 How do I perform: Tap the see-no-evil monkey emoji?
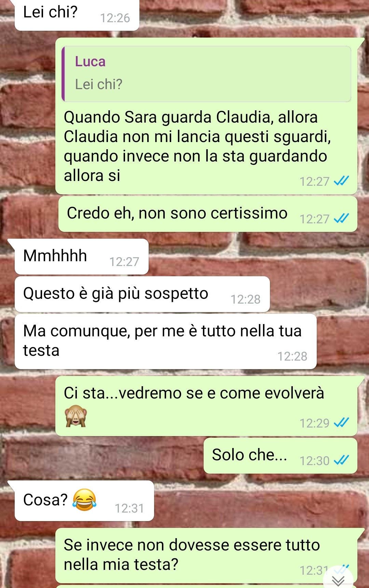click(x=76, y=416)
